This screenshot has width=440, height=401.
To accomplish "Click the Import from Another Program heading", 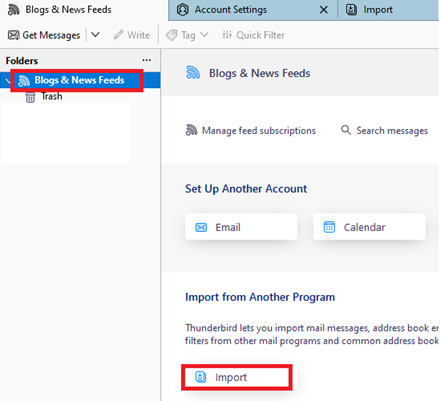I will 260,297.
